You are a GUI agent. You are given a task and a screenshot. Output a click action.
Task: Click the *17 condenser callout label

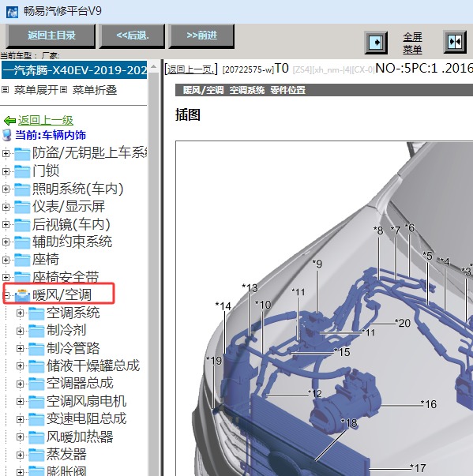click(x=418, y=468)
